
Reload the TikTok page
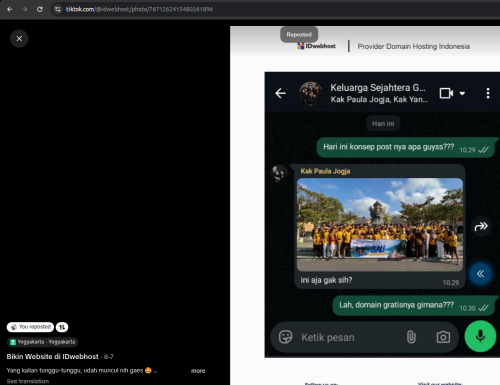click(40, 9)
